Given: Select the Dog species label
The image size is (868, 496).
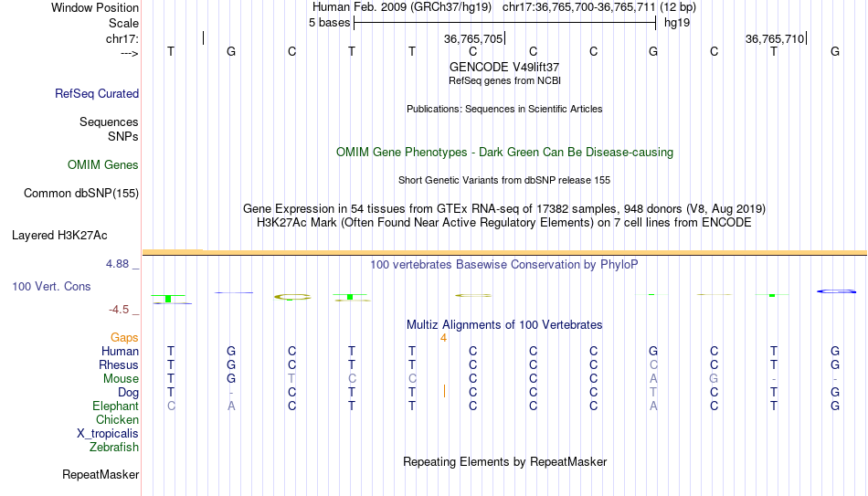Looking at the screenshot, I should coord(129,393).
